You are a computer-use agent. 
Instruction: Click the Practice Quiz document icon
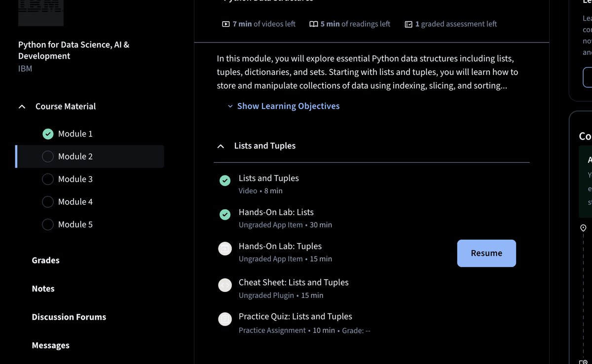225,319
